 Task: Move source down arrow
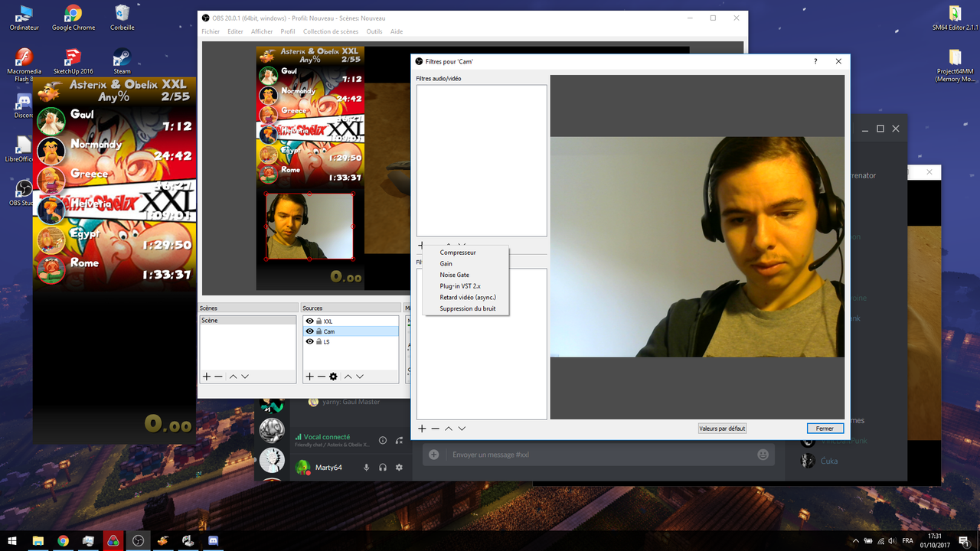(x=360, y=377)
